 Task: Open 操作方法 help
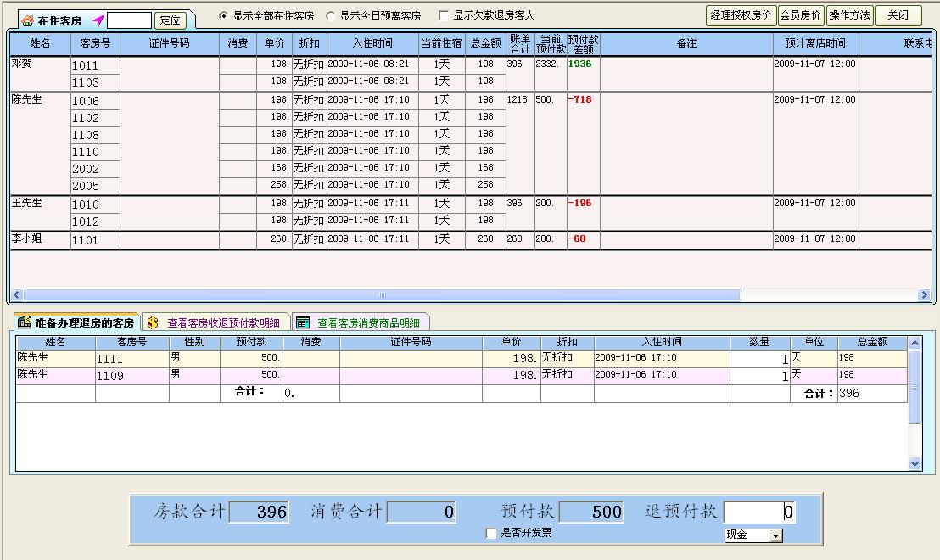click(849, 14)
